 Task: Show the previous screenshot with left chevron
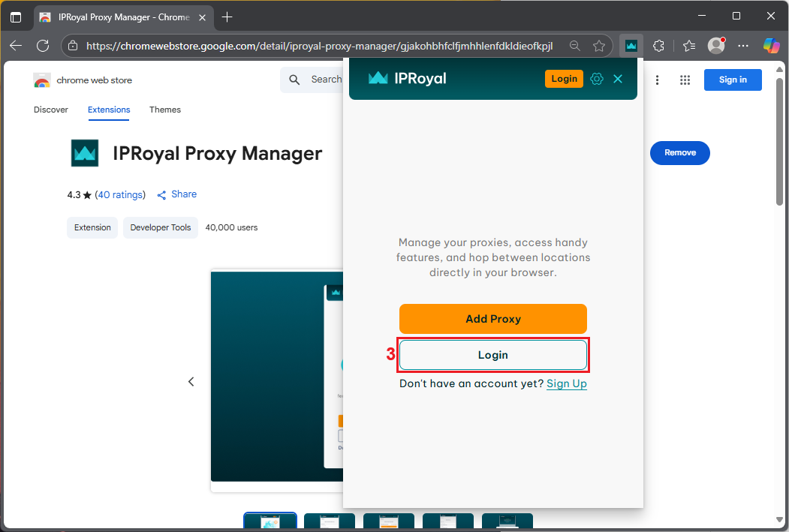191,382
